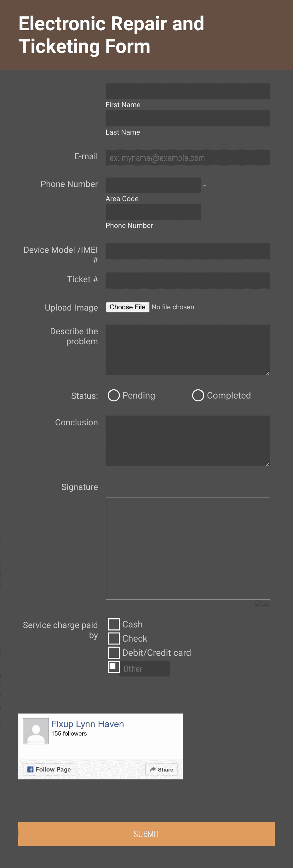Open Fixup Lynn Haven profile picture

pos(36,731)
